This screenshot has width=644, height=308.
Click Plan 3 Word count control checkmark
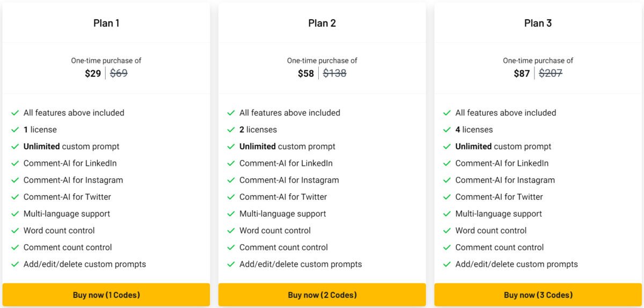pos(447,231)
